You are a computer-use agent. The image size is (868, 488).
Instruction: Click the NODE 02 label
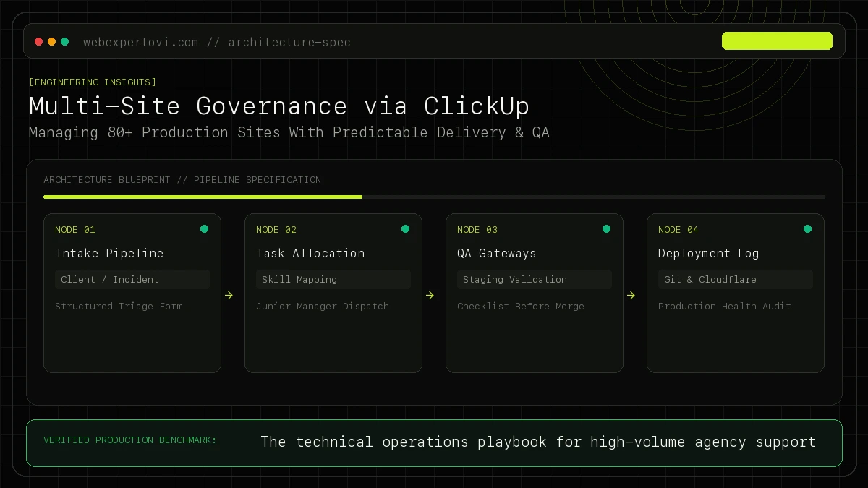[x=276, y=230]
